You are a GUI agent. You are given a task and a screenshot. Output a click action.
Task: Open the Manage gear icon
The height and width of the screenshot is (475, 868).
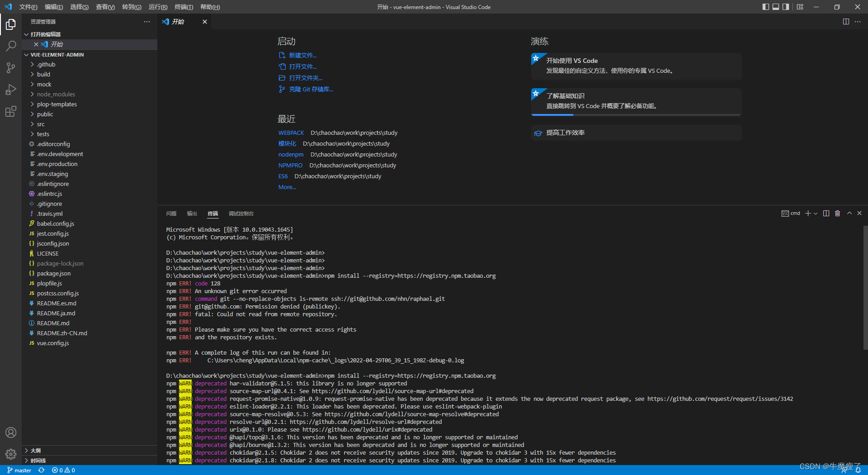click(11, 454)
